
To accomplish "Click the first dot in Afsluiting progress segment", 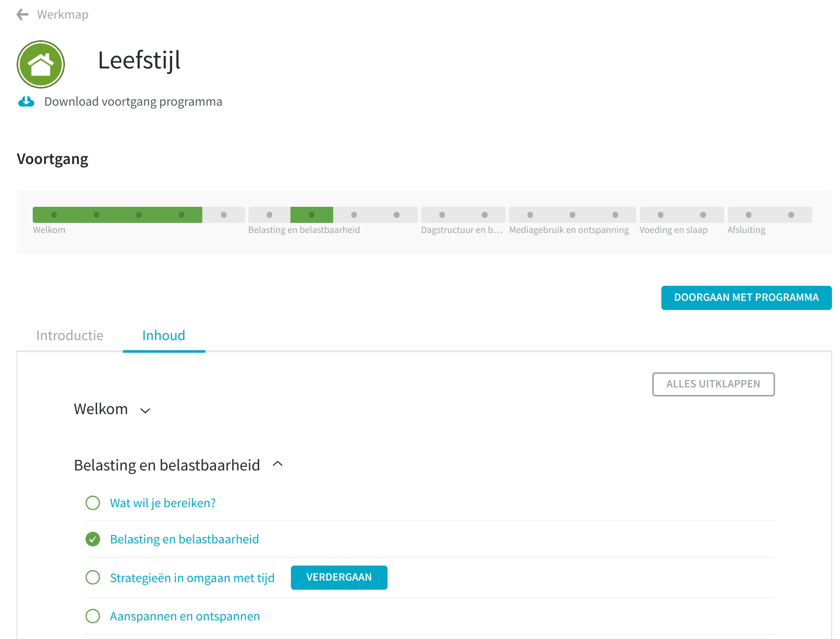I will [x=748, y=215].
